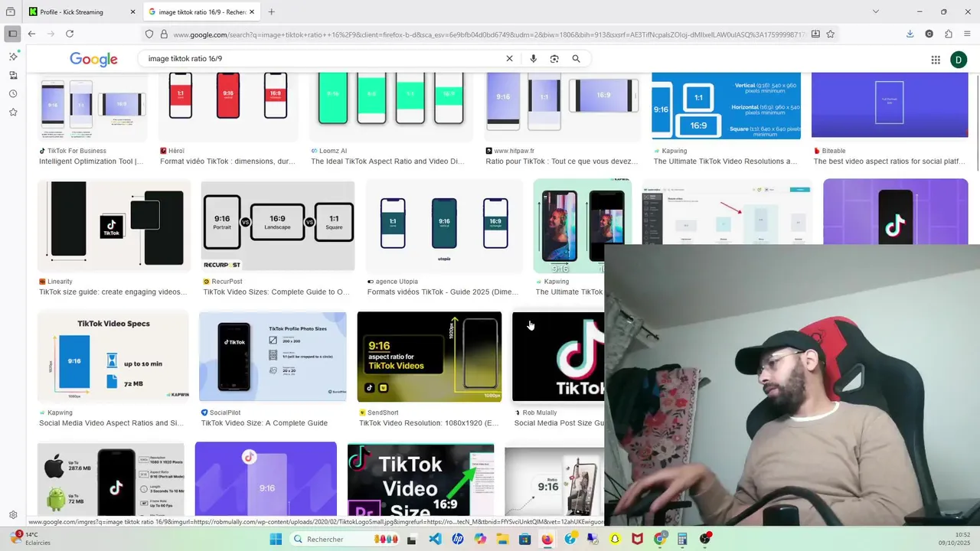The height and width of the screenshot is (551, 980).
Task: Open sidebar settings gear icon
Action: click(x=13, y=515)
